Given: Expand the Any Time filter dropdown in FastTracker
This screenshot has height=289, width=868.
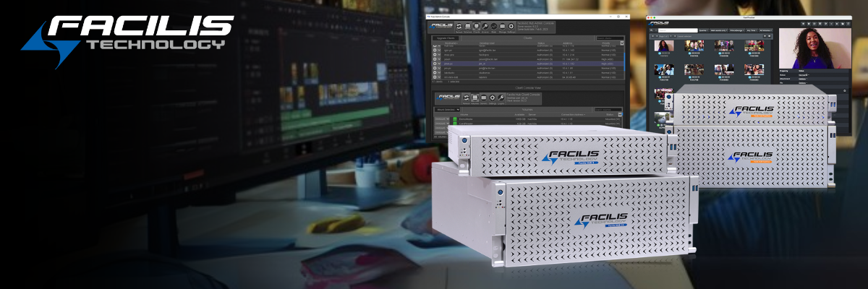Looking at the screenshot, I should pyautogui.click(x=752, y=30).
